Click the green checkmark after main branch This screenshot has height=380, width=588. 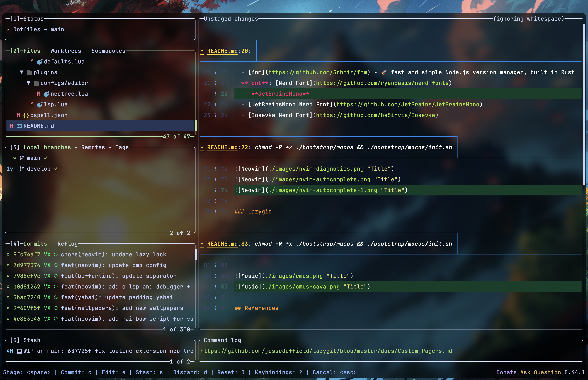pyautogui.click(x=46, y=158)
